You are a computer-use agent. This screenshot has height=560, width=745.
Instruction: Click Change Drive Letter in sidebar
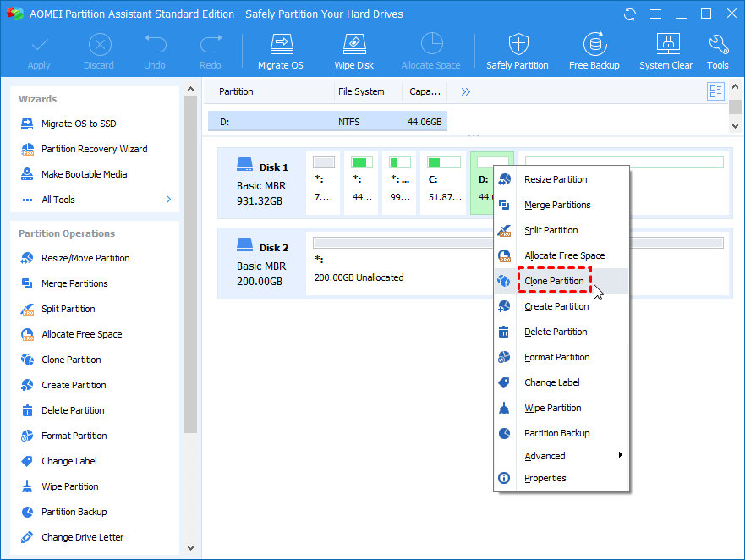(x=82, y=537)
